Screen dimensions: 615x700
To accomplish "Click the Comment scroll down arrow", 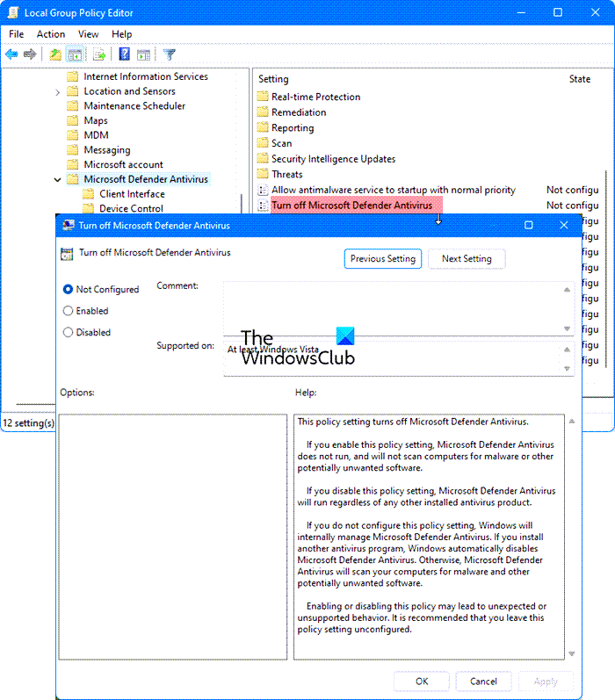I will click(567, 328).
